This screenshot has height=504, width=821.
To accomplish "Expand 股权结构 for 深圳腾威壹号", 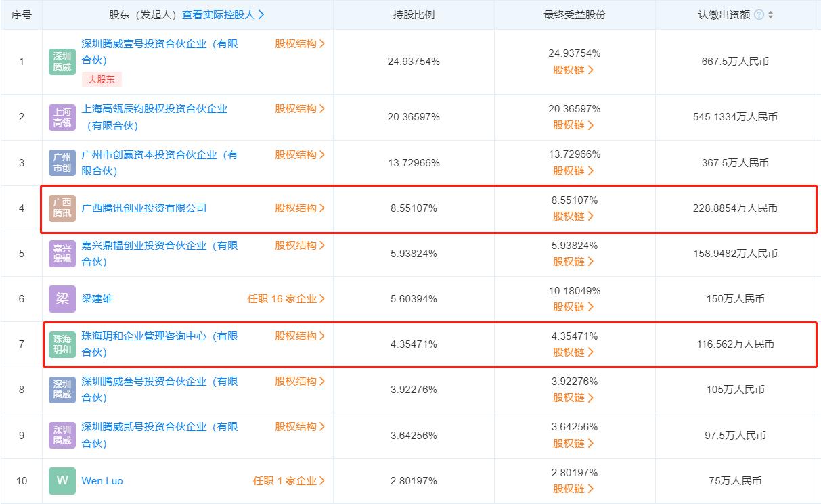I will [300, 44].
